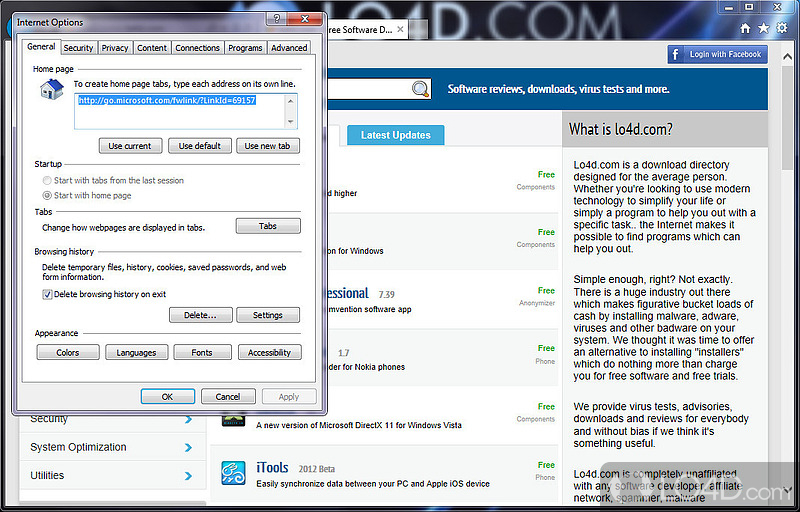Click the Internet Options help question mark
The image size is (800, 512).
[277, 19]
